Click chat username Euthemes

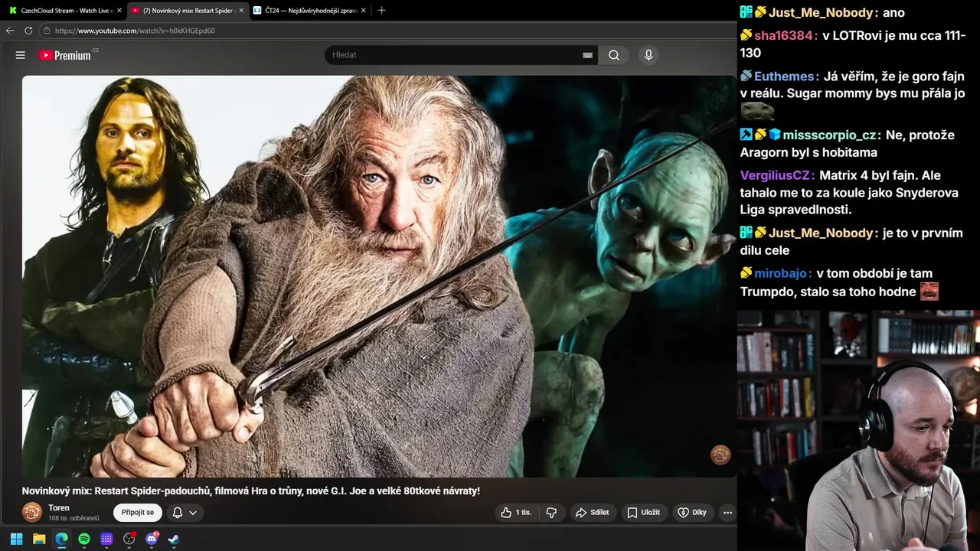785,77
